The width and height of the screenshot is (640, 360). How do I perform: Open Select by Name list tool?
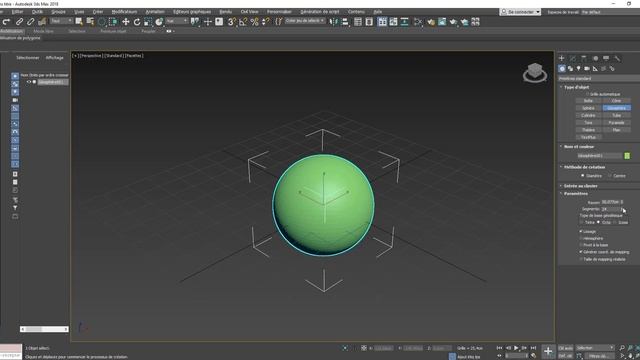90,22
